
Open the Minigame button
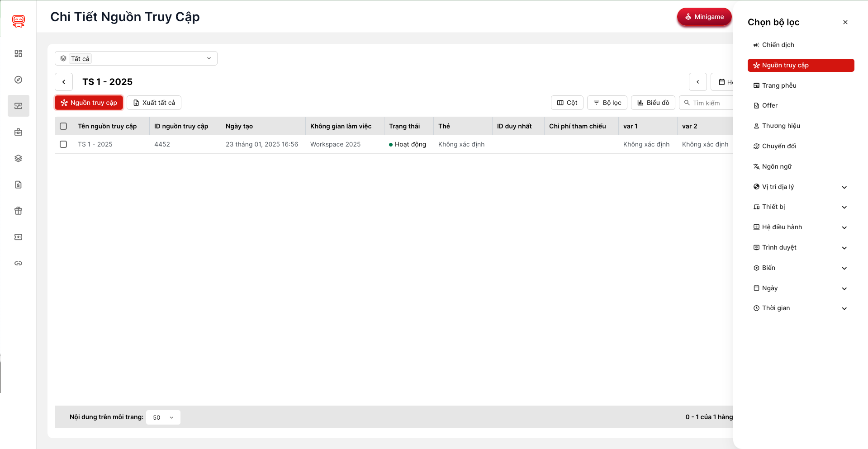pyautogui.click(x=704, y=17)
